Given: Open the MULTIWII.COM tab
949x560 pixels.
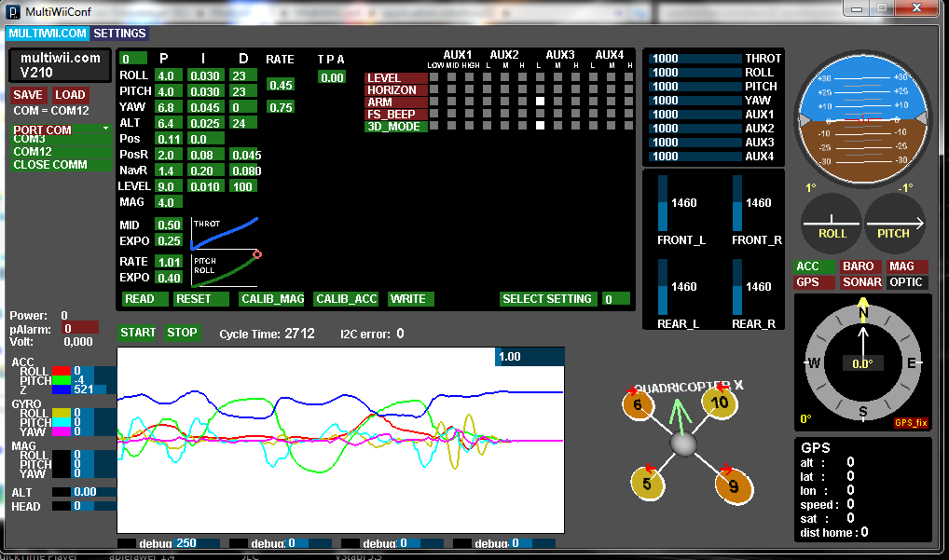Looking at the screenshot, I should click(x=48, y=34).
